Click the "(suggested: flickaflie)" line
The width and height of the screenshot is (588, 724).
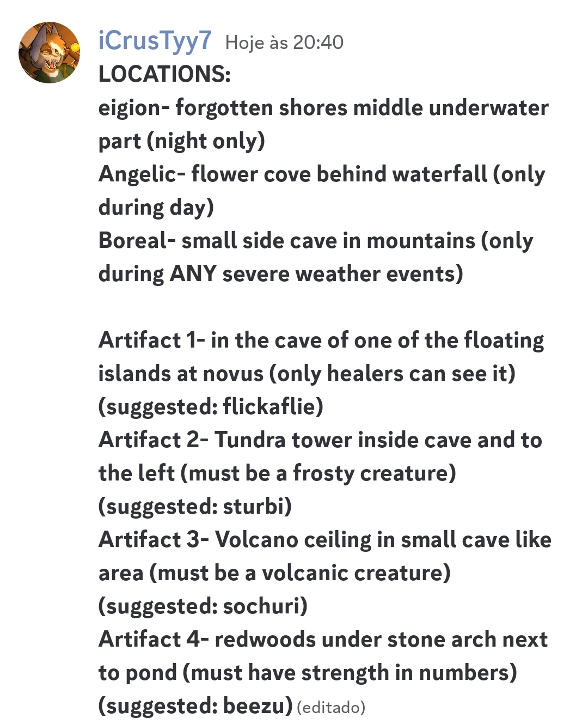211,406
